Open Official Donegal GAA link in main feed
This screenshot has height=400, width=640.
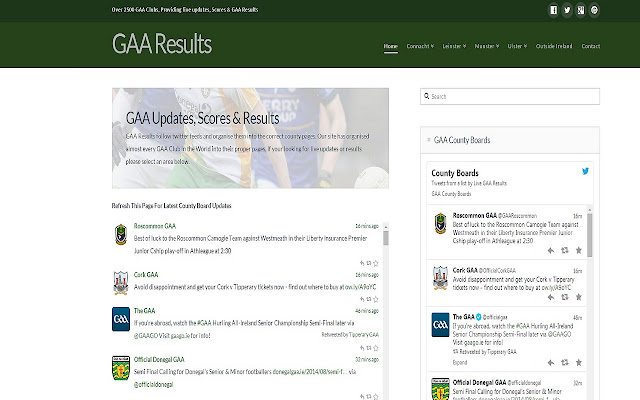tap(159, 360)
